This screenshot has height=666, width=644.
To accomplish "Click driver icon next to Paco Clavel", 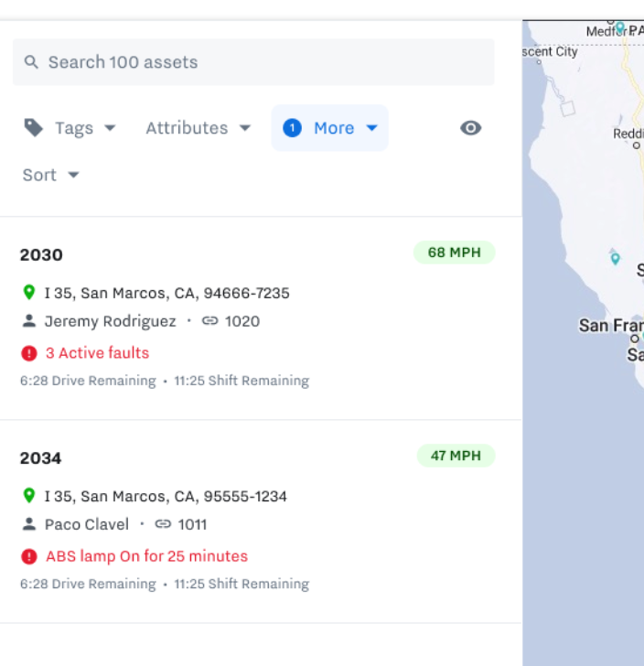I will [29, 524].
